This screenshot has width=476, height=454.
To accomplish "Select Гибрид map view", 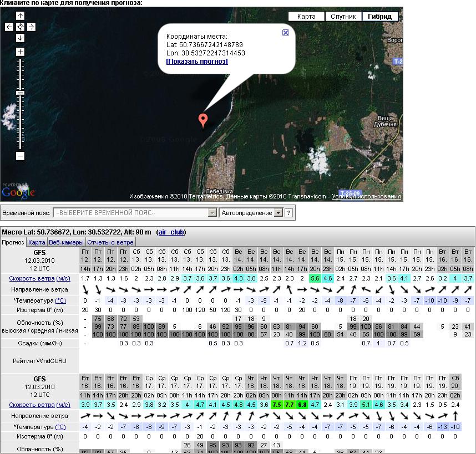I will tap(379, 17).
